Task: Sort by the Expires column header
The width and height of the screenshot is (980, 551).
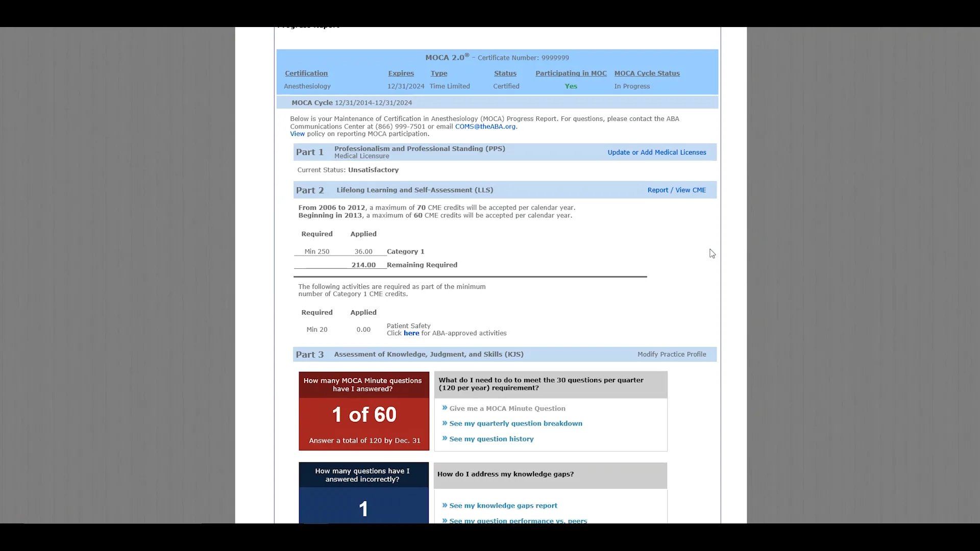Action: click(401, 73)
